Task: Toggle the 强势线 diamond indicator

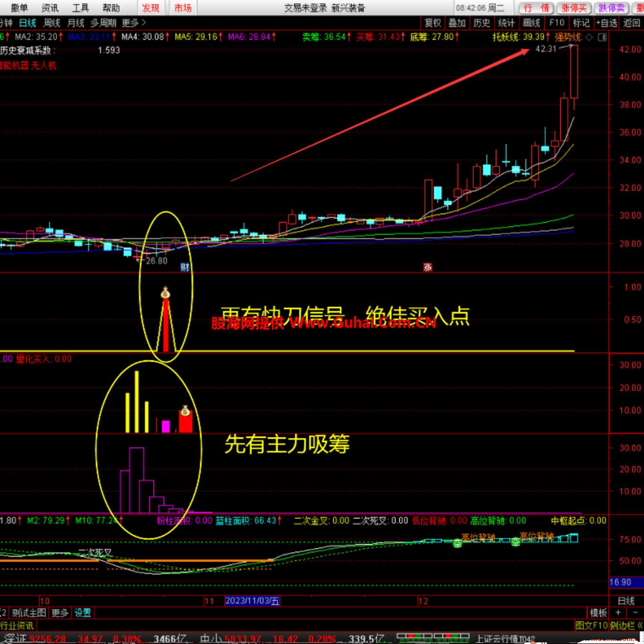Action: coord(589,37)
